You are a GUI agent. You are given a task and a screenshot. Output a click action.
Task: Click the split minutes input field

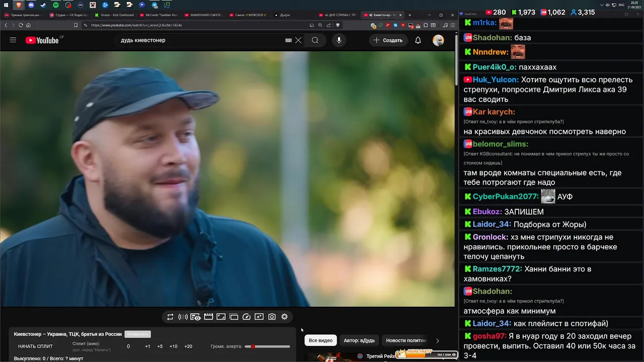(128, 346)
